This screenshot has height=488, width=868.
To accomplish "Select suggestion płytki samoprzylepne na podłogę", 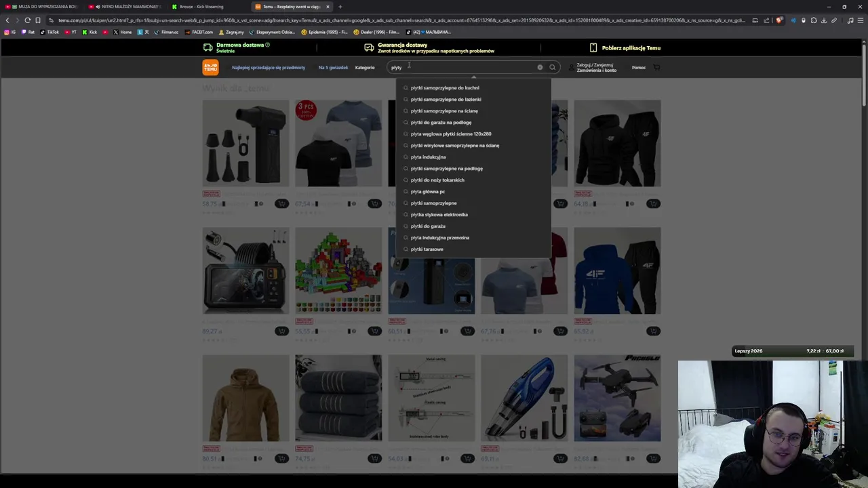I will tap(473, 168).
